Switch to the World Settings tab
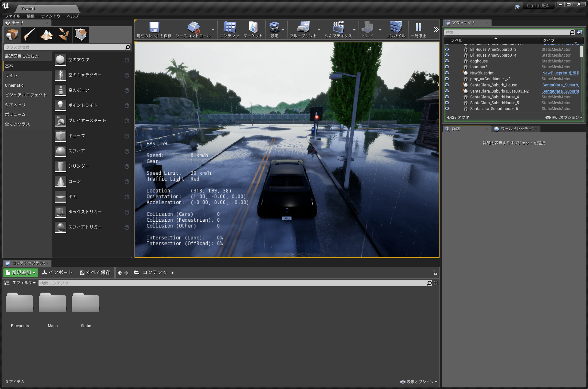The height and width of the screenshot is (389, 588). pyautogui.click(x=516, y=129)
